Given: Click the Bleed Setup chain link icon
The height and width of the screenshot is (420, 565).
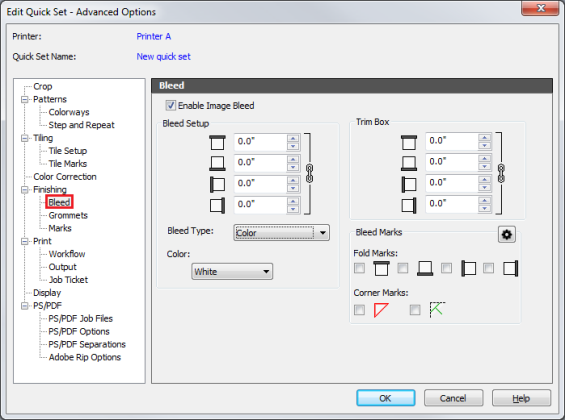Looking at the screenshot, I should (309, 173).
